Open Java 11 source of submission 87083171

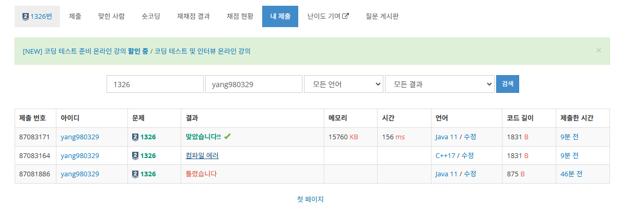tap(446, 137)
